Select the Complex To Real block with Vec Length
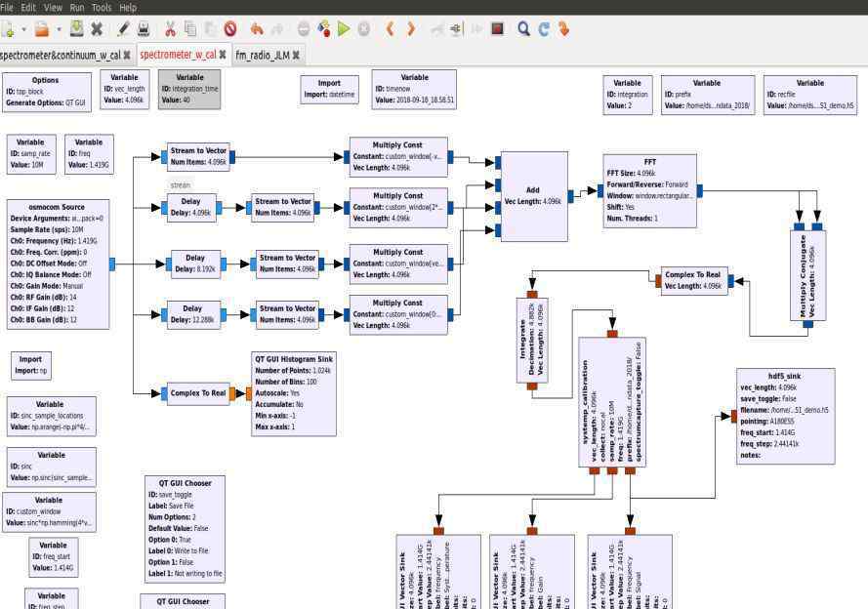 tap(694, 281)
